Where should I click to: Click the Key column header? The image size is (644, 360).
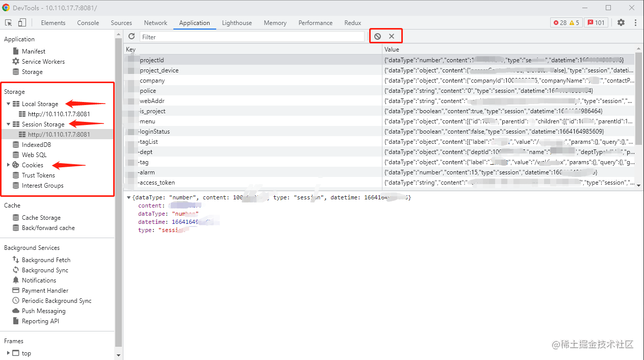click(x=253, y=49)
